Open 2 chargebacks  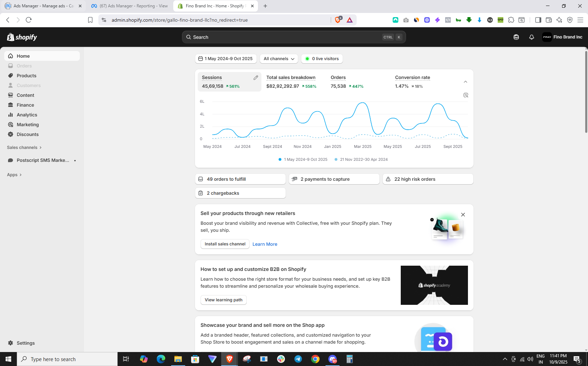240,193
